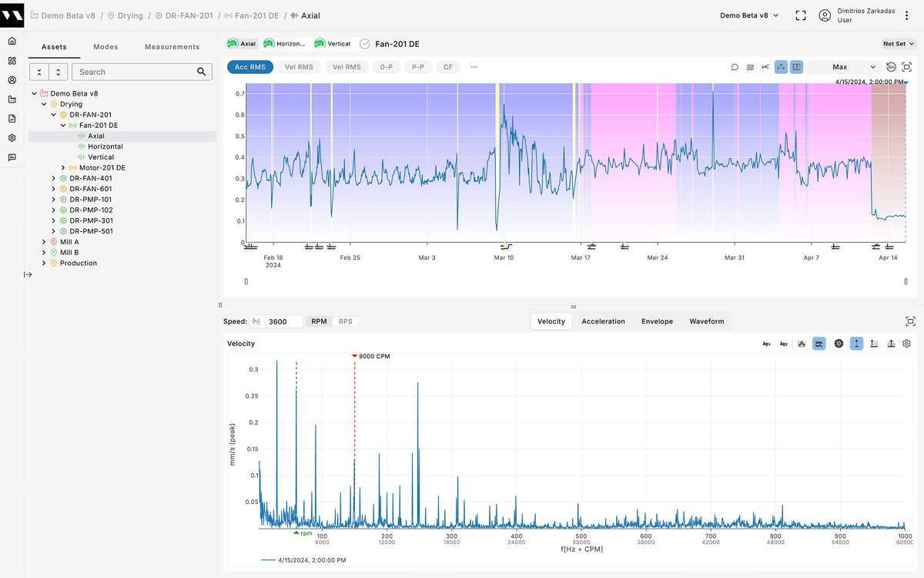Select the Velocity spectrum tab
Image resolution: width=924 pixels, height=578 pixels.
click(x=551, y=321)
